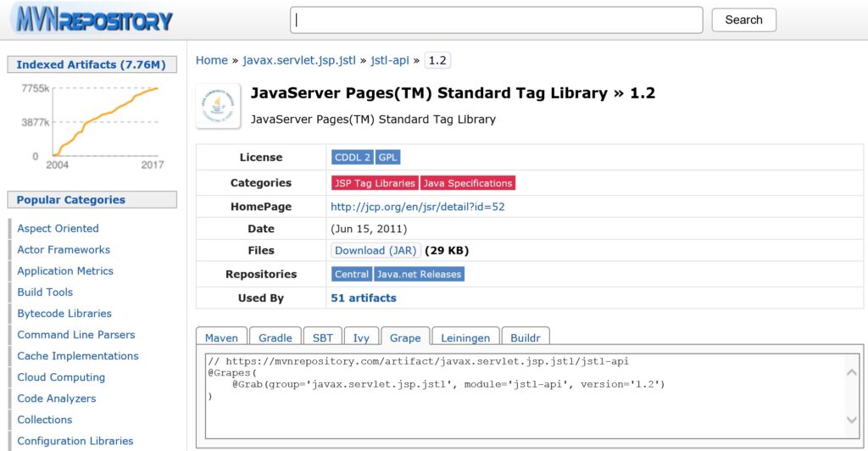Click the indexed artifacts growth chart
The image size is (868, 451).
[x=92, y=125]
